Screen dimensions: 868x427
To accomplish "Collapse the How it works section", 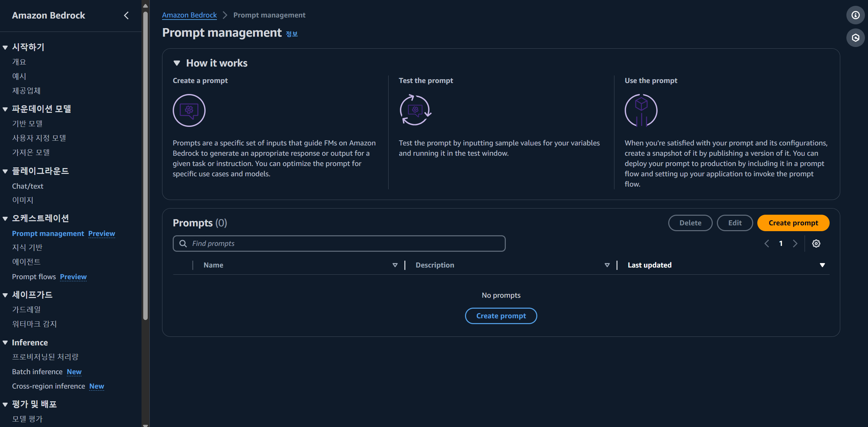I will pos(177,63).
